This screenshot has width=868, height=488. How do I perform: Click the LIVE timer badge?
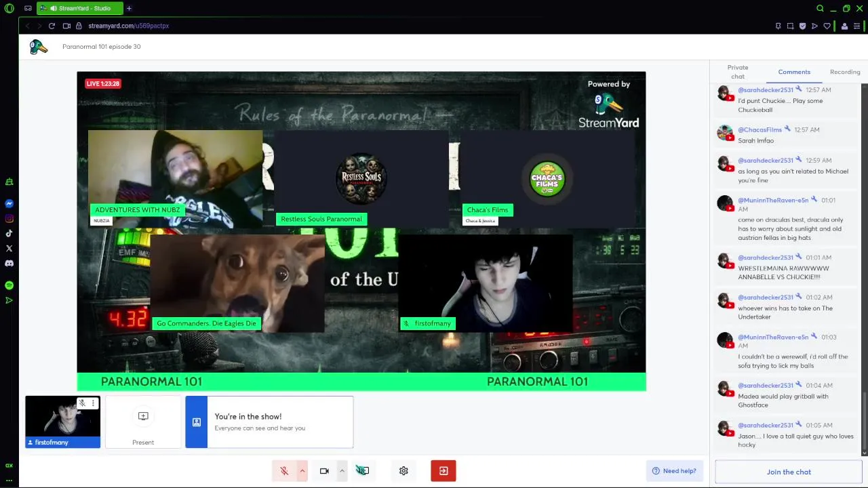[x=102, y=83]
